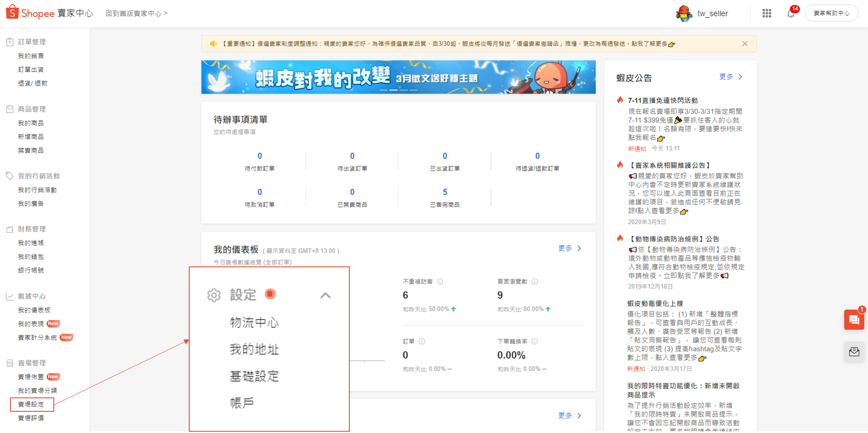Open the orange chat bubble button
Image resolution: width=868 pixels, height=433 pixels.
click(x=854, y=320)
